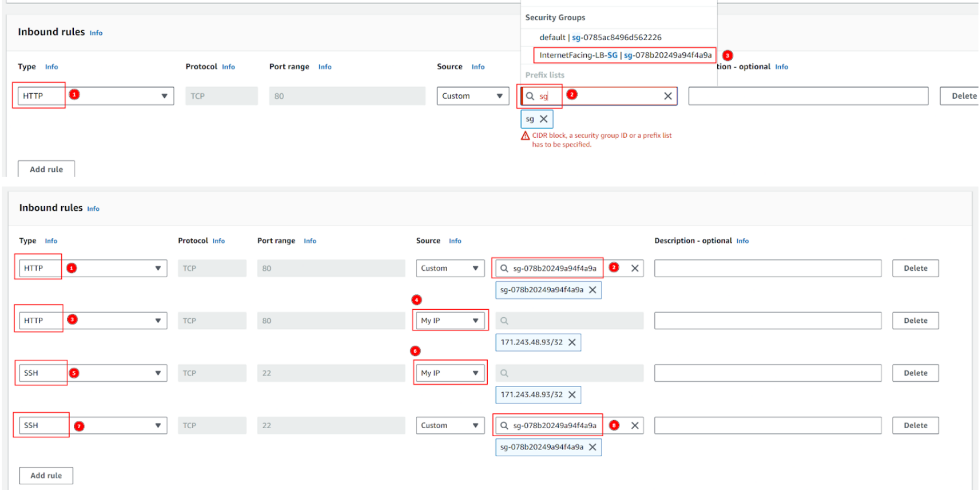Open Type Info link in lower panel
This screenshot has width=980, height=490.
pyautogui.click(x=51, y=241)
